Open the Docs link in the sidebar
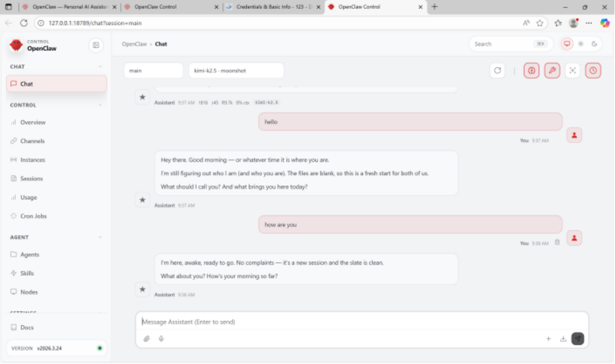This screenshot has width=615, height=364. (x=27, y=327)
